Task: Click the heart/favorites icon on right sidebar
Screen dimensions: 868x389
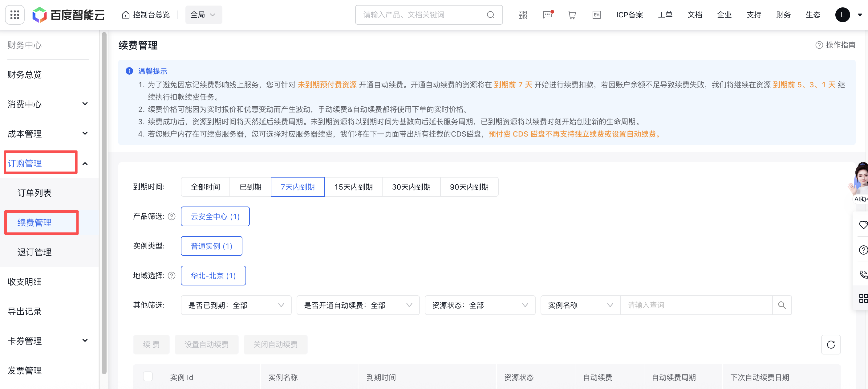Action: pos(863,225)
